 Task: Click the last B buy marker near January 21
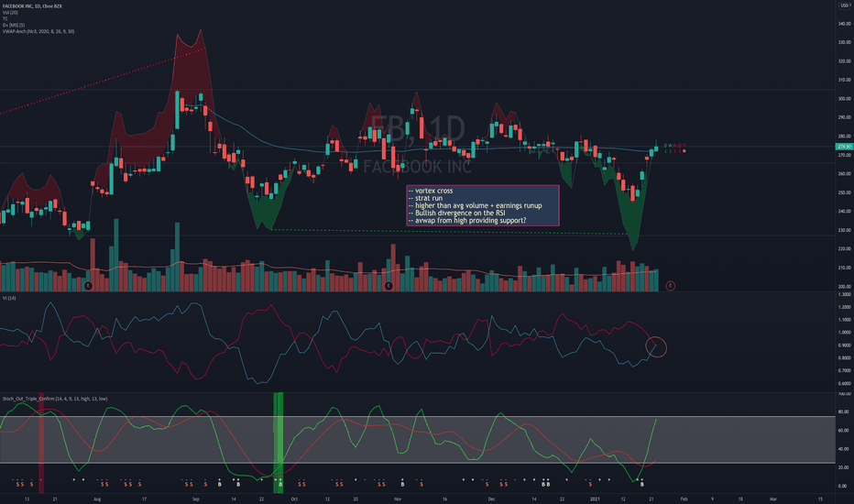click(x=642, y=484)
